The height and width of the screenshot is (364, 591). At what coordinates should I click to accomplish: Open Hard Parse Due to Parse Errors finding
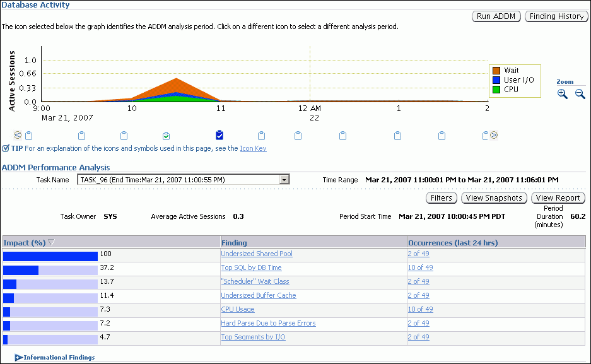pos(268,323)
